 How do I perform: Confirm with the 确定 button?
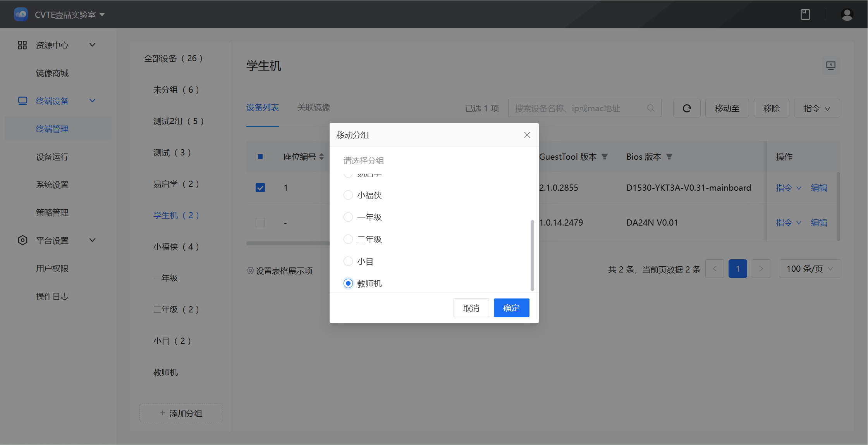pos(511,308)
